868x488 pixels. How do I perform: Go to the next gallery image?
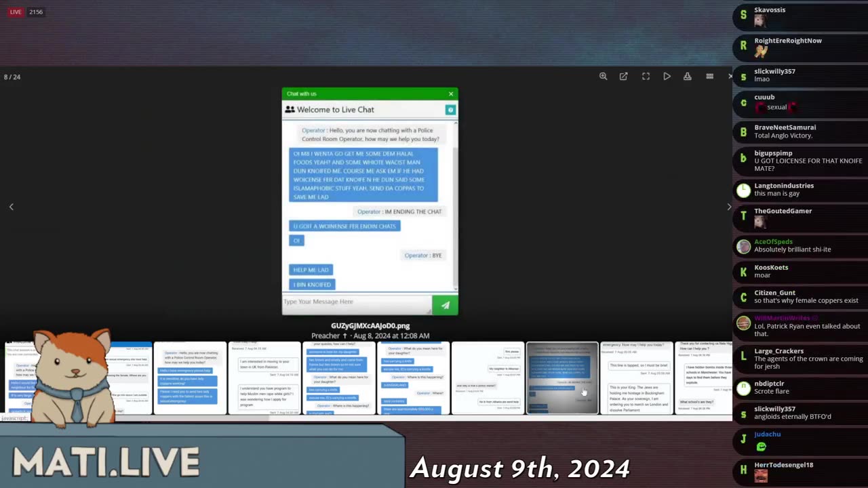point(729,207)
